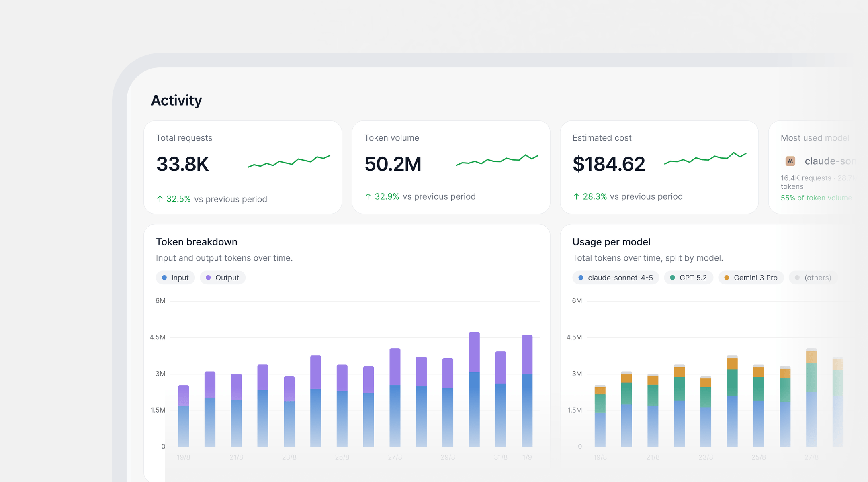Toggle the Gemini 3 Pro legend chip

[751, 278]
